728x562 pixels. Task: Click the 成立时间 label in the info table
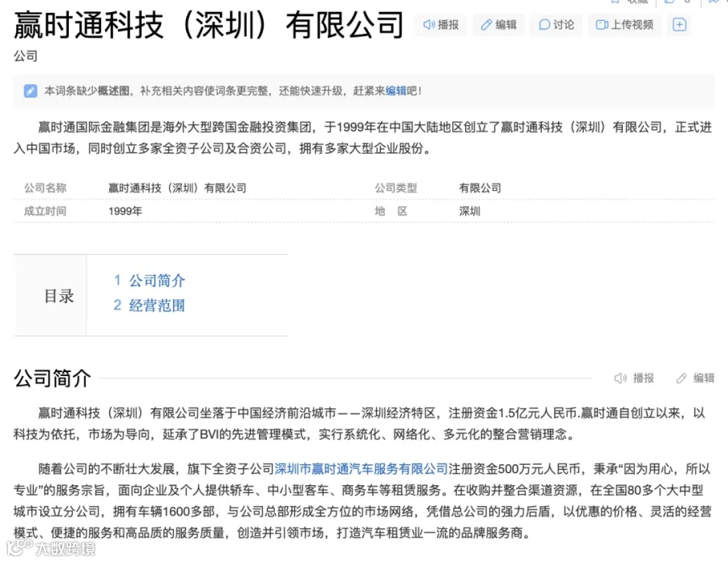[x=45, y=211]
